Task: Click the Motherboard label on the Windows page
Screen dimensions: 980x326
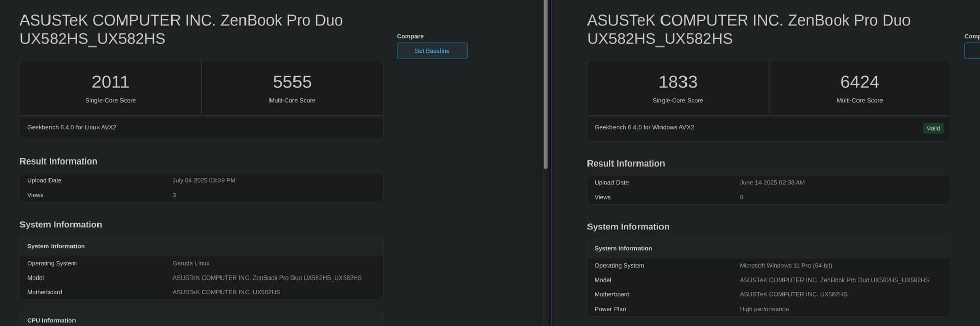Action: (x=612, y=294)
